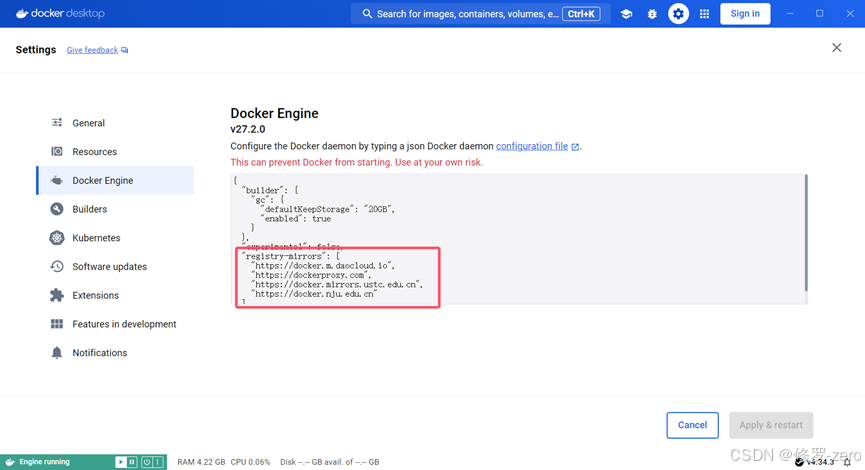This screenshot has width=865, height=470.
Task: Click the defaultKeepStorage 20GB line
Action: click(328, 210)
